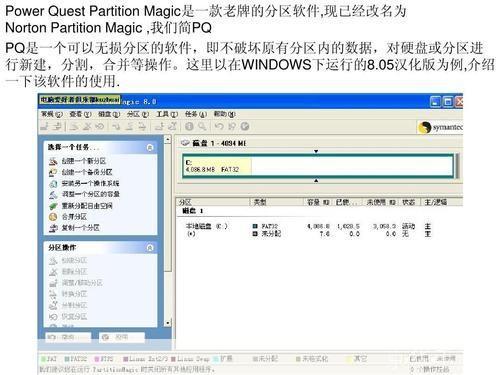Open the 分区(P) menu
The height and width of the screenshot is (375, 500).
138,114
